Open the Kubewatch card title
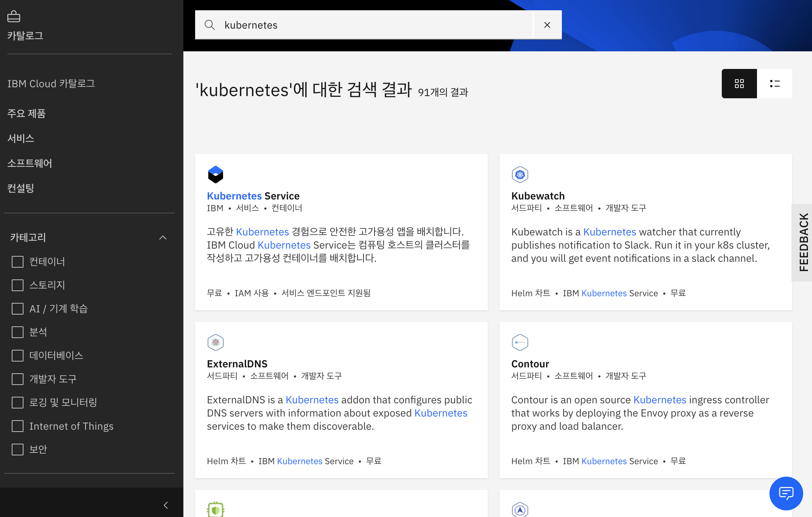Image resolution: width=812 pixels, height=517 pixels. pos(538,196)
